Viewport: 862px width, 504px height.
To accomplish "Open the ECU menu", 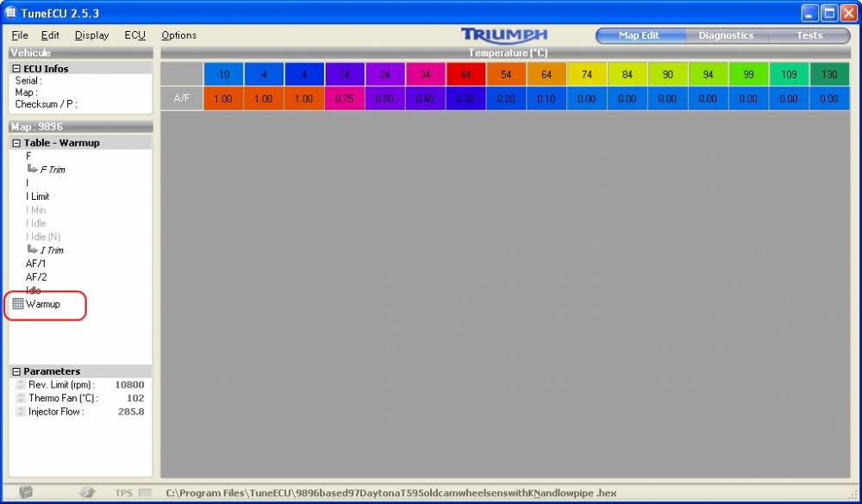I will click(x=134, y=35).
